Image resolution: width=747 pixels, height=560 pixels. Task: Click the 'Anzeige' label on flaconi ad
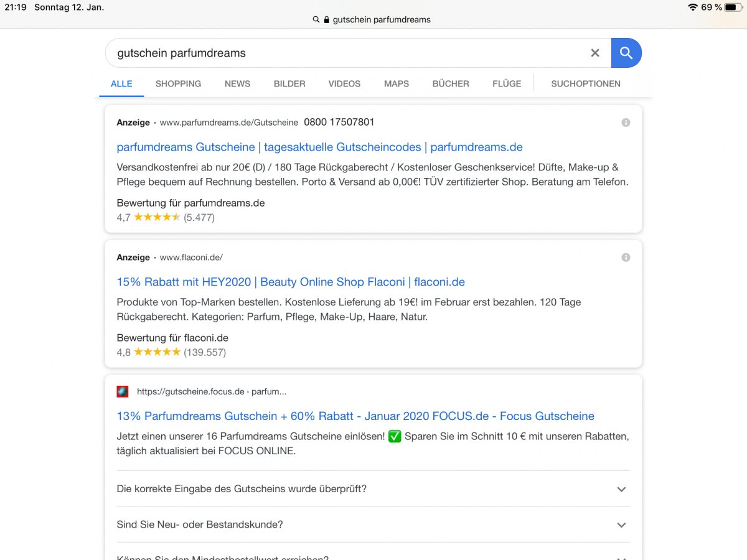[x=133, y=258]
